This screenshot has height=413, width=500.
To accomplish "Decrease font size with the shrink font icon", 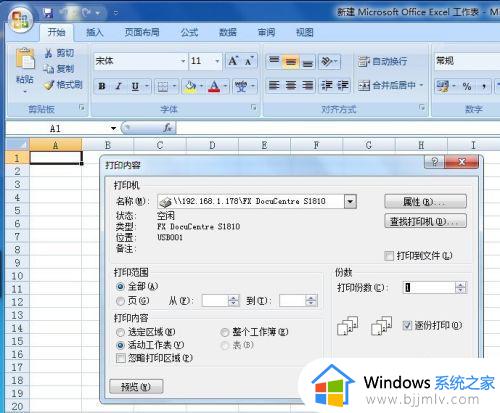I will (x=249, y=61).
